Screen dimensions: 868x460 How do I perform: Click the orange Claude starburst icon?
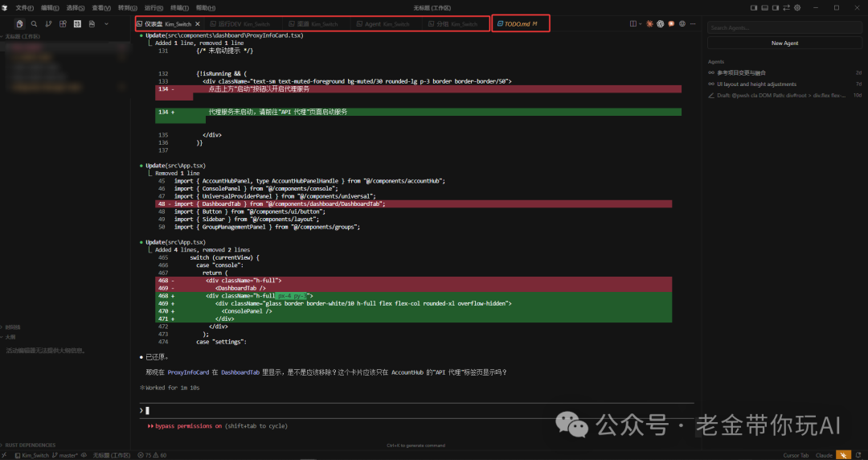pyautogui.click(x=650, y=24)
